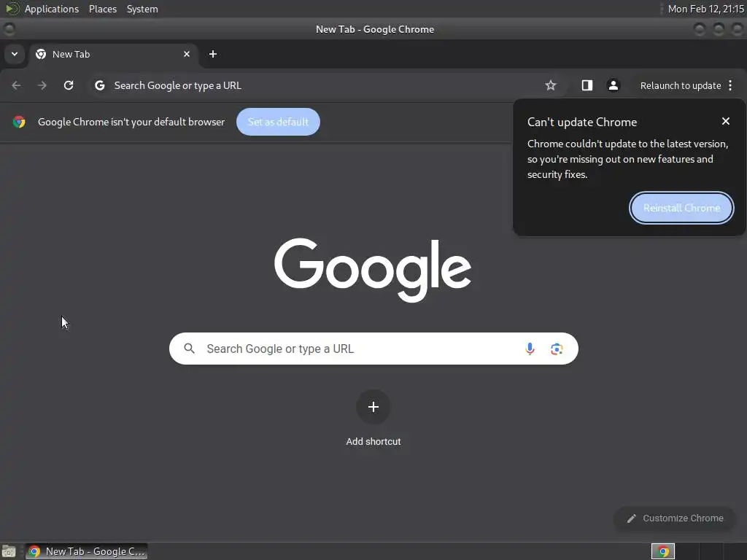Search by image with Lens icon
Screen dimensions: 747x560
557,349
